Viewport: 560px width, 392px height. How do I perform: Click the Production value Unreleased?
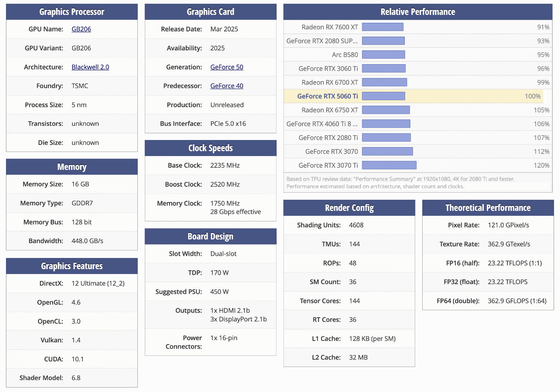227,105
